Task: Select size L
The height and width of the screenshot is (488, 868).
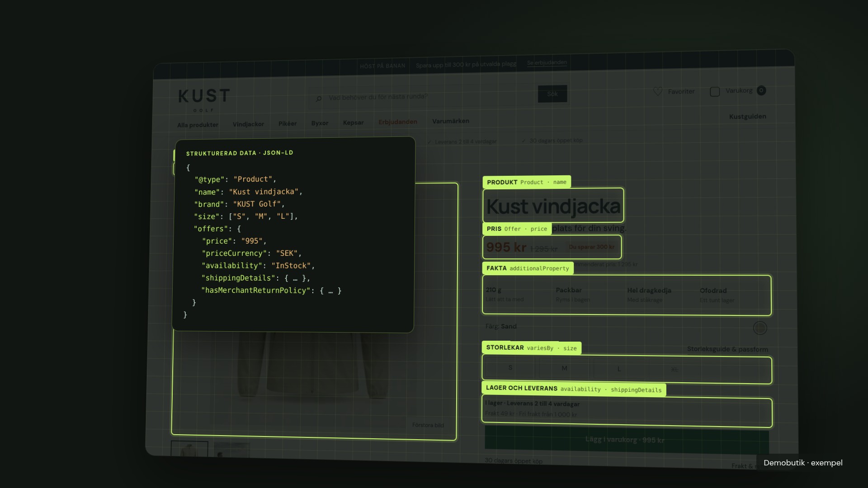Action: point(619,369)
